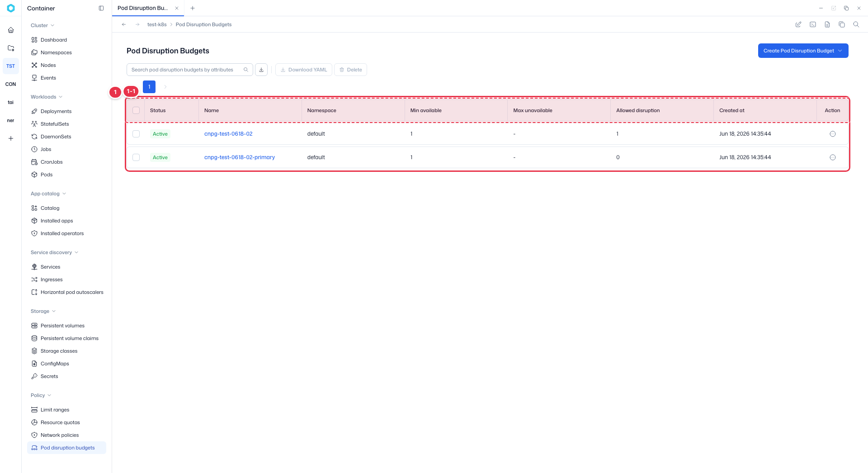Screen dimensions: 868x473
Task: Click the copy windows icon in top bar
Action: coord(842,24)
